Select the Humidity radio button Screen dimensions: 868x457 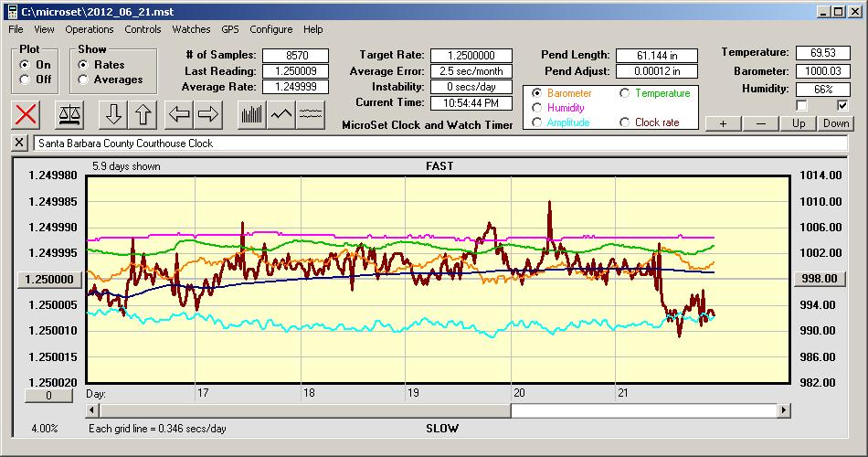click(536, 108)
